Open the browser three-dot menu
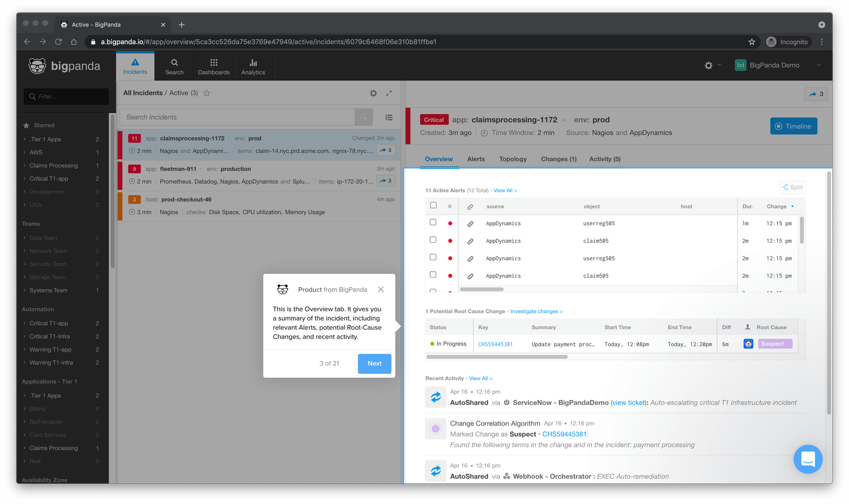The height and width of the screenshot is (504, 849). pos(822,42)
